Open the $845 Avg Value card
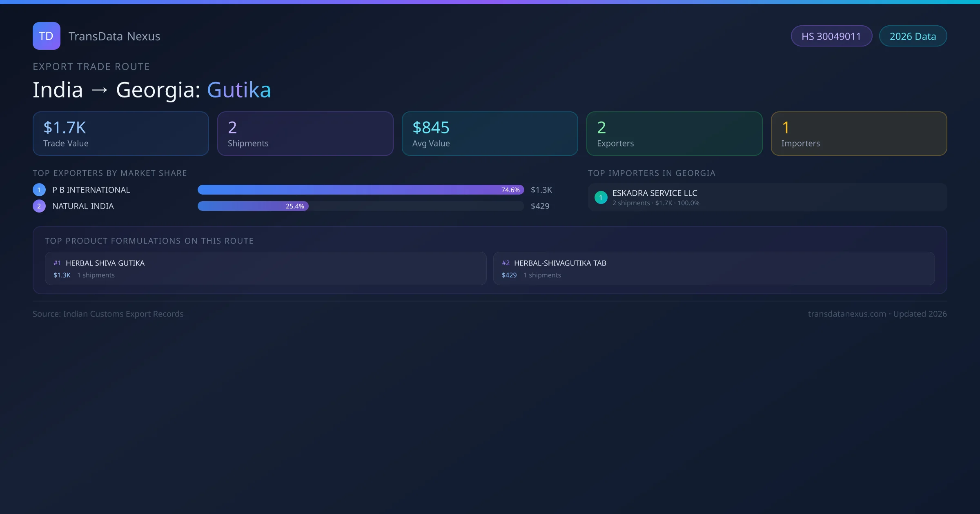 (490, 134)
